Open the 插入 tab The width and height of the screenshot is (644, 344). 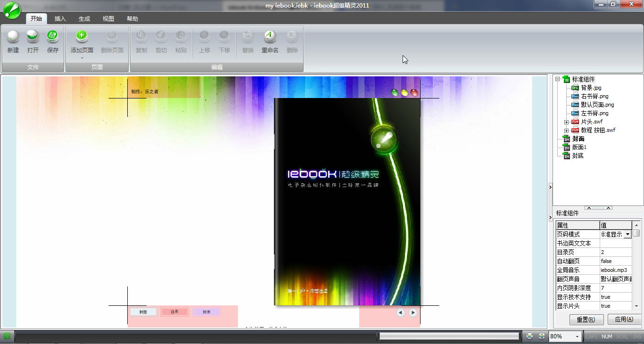60,19
